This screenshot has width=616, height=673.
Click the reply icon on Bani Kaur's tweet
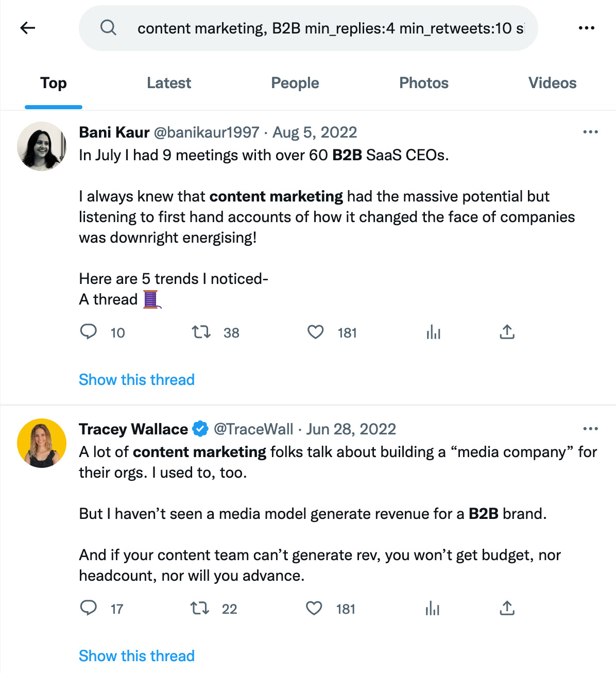[88, 332]
